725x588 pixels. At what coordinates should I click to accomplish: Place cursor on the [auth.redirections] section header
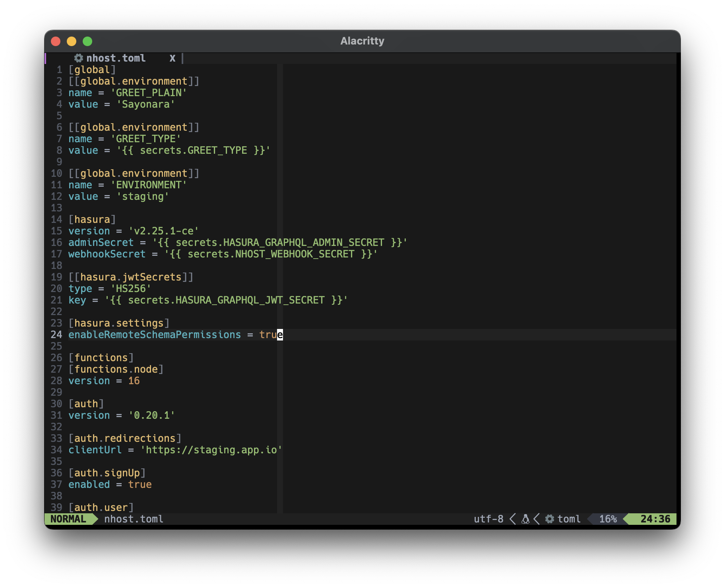click(x=125, y=439)
